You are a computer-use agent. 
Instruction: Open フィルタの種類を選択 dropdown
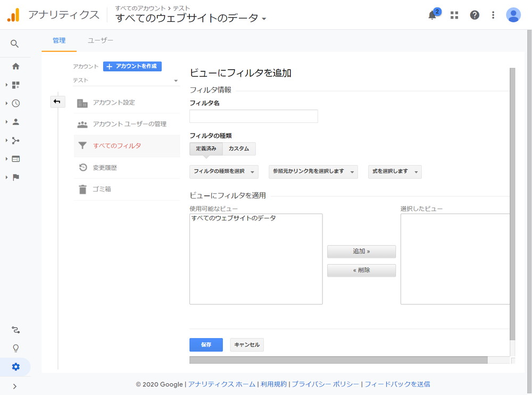[224, 172]
